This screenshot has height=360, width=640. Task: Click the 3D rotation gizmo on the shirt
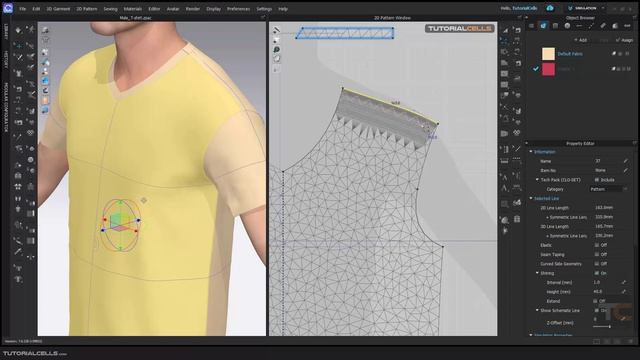[x=120, y=224]
